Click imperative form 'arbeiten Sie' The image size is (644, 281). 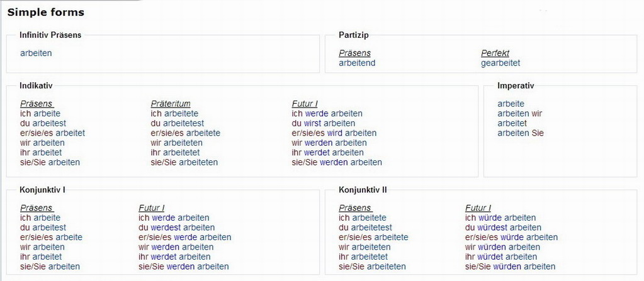point(520,133)
